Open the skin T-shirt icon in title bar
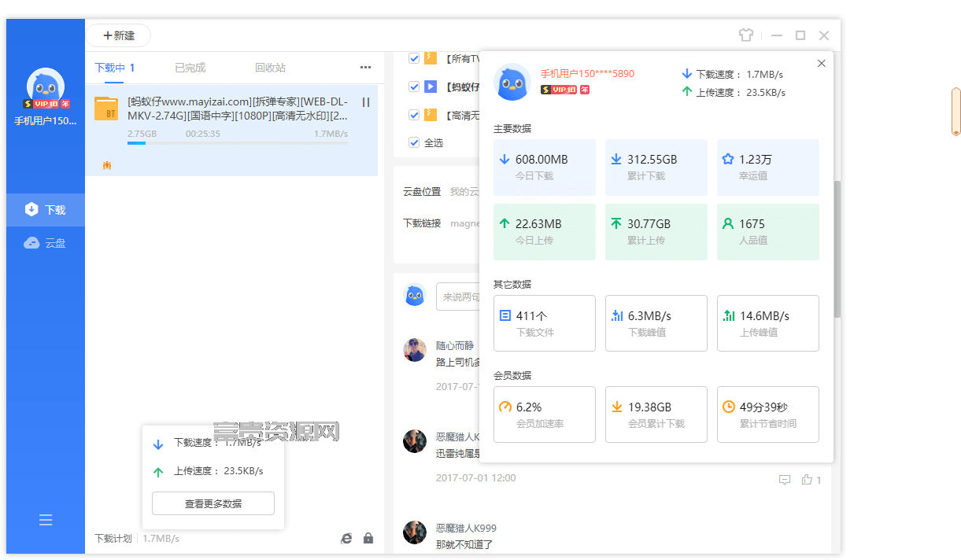961x560 pixels. (x=746, y=35)
